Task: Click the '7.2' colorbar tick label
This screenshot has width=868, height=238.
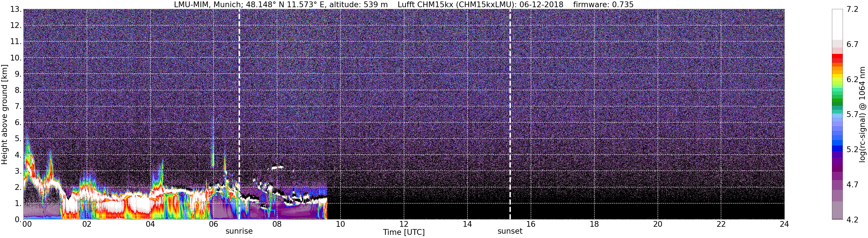Action: click(x=852, y=10)
